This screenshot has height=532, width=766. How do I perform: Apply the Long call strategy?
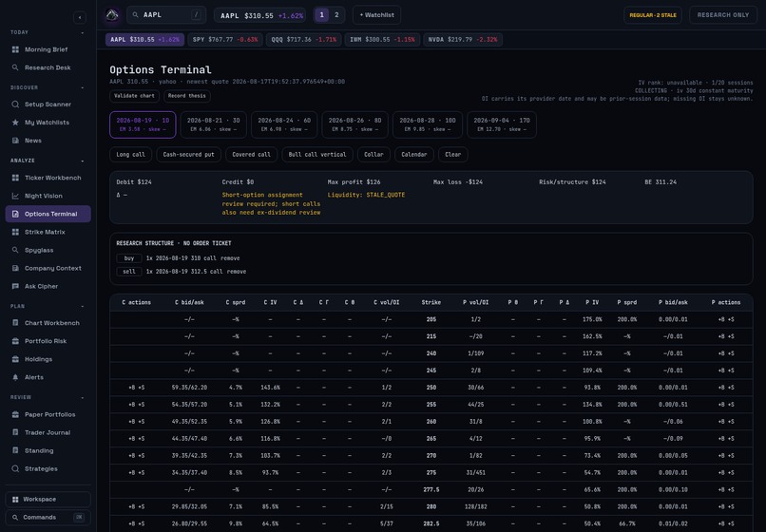tap(130, 154)
